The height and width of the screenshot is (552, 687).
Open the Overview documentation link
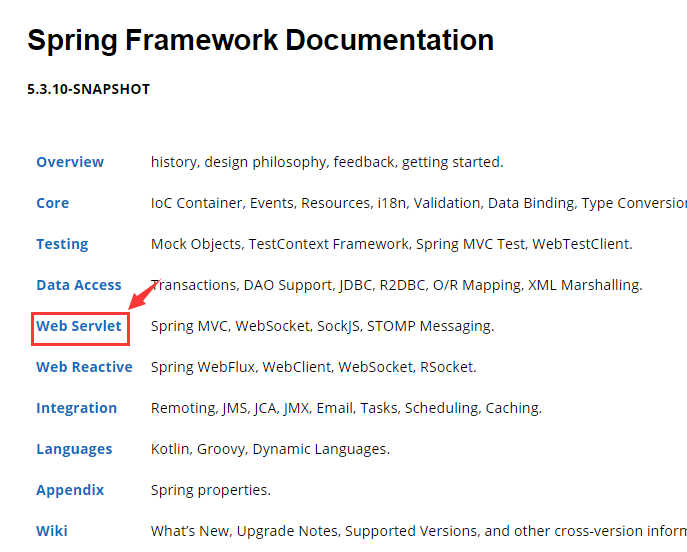70,162
